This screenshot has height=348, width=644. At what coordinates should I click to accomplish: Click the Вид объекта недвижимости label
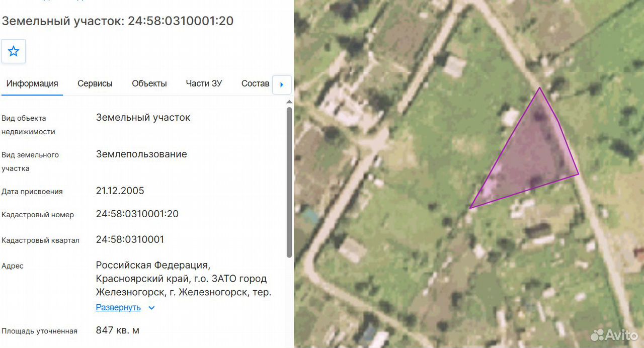point(29,125)
